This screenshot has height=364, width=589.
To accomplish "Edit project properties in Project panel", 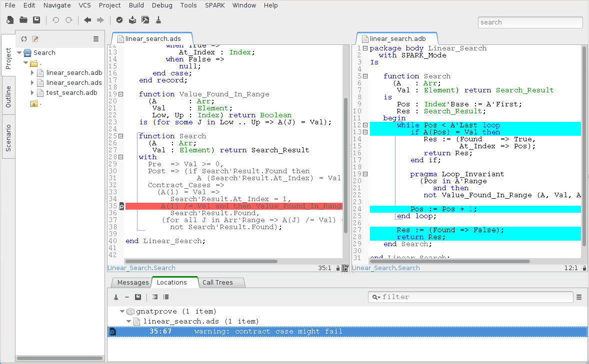I will coord(35,38).
